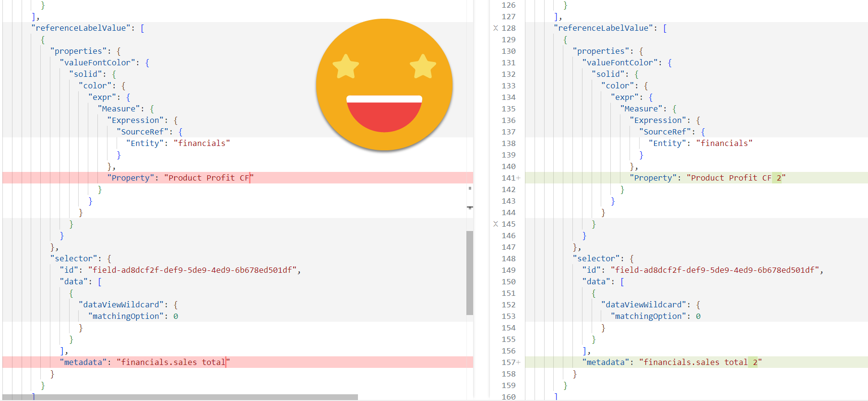Viewport: 868px width, 401px height.
Task: Click the horizontal scrollbar under the original pane
Action: (180, 397)
